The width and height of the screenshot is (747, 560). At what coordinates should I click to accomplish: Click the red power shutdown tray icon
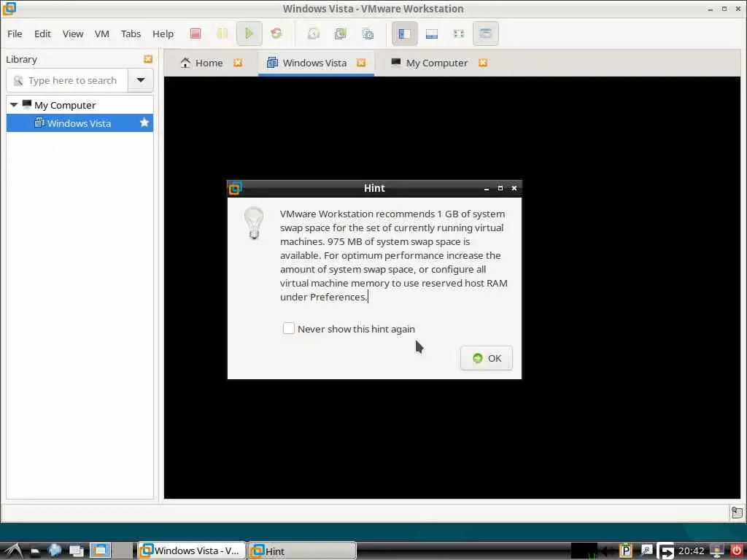[737, 551]
